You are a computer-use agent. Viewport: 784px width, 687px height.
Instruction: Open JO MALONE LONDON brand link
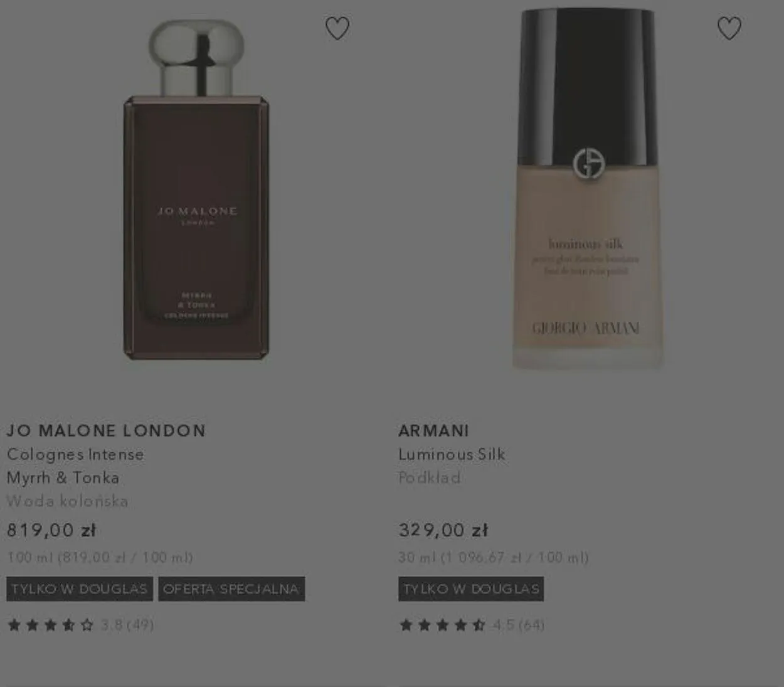(x=106, y=430)
